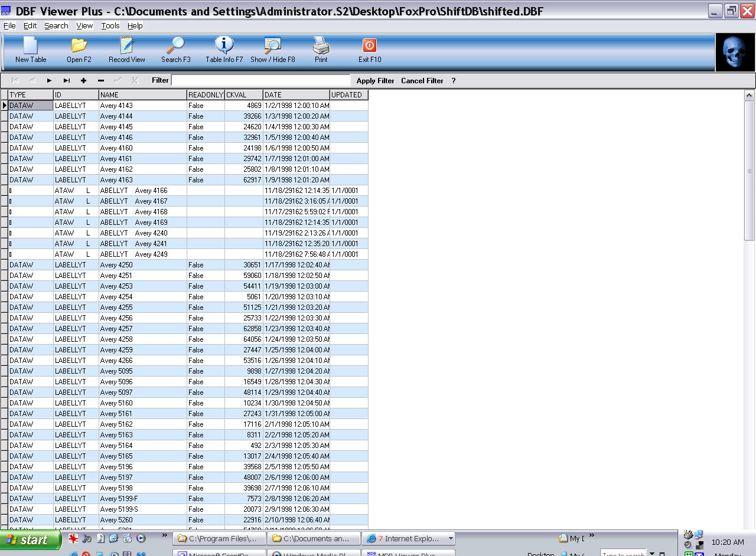This screenshot has height=556, width=756.
Task: Switch to Record View
Action: (127, 46)
